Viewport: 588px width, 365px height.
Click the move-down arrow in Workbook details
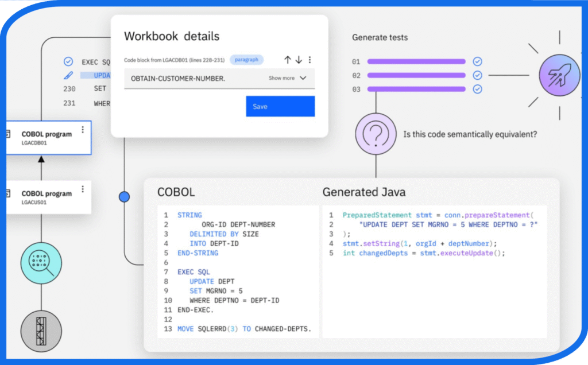pyautogui.click(x=298, y=59)
